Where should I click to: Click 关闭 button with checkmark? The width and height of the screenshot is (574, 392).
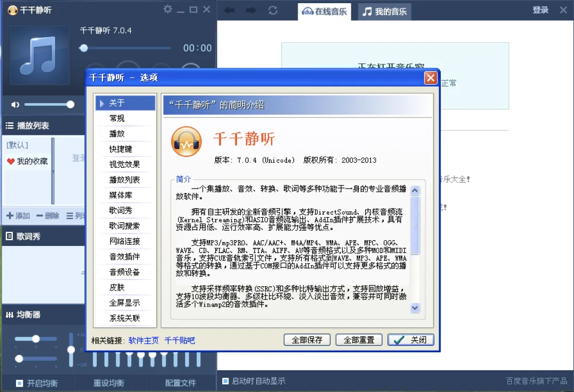pos(411,340)
